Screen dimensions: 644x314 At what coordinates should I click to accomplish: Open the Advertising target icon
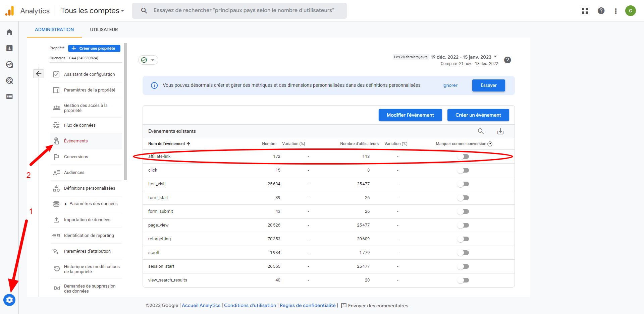point(9,80)
